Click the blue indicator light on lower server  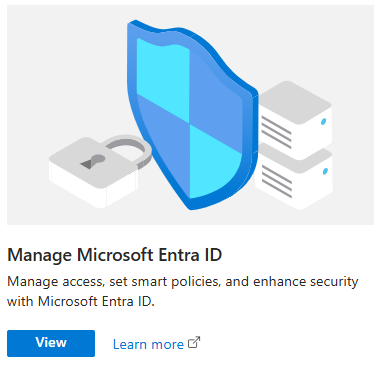tap(325, 171)
